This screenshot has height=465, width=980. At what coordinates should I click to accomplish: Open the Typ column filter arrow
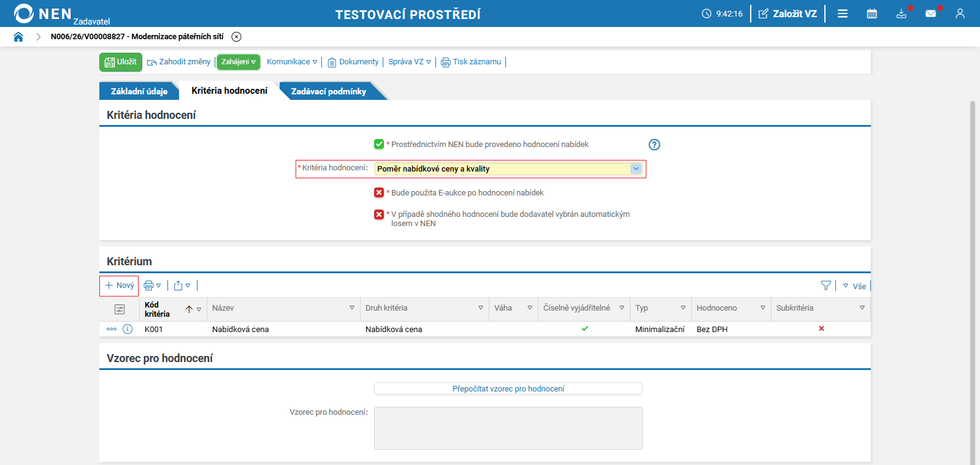click(683, 308)
